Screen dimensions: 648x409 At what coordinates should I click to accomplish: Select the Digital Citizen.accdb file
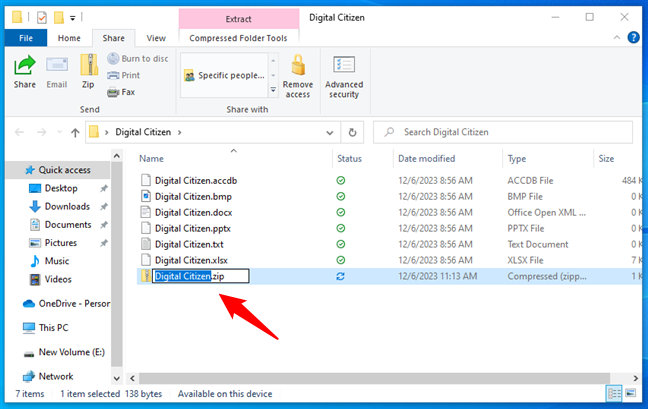pyautogui.click(x=196, y=181)
